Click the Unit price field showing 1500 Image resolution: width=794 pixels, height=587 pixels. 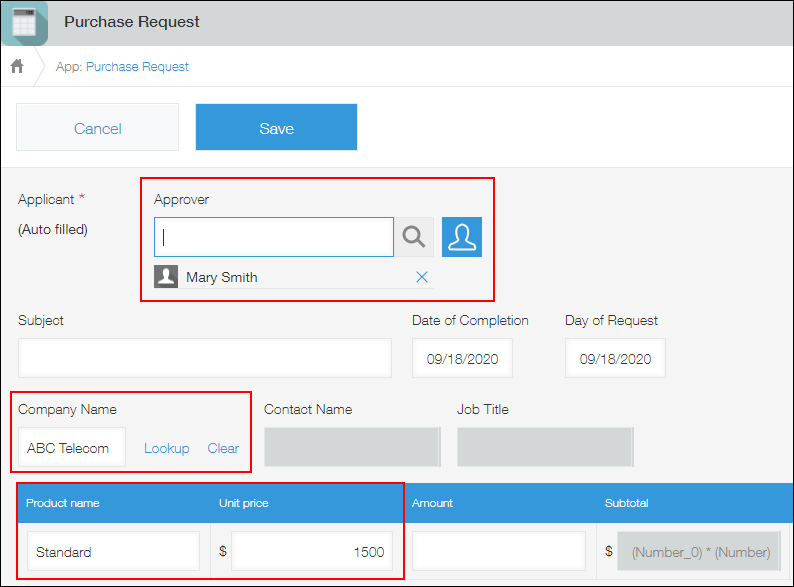click(x=311, y=552)
